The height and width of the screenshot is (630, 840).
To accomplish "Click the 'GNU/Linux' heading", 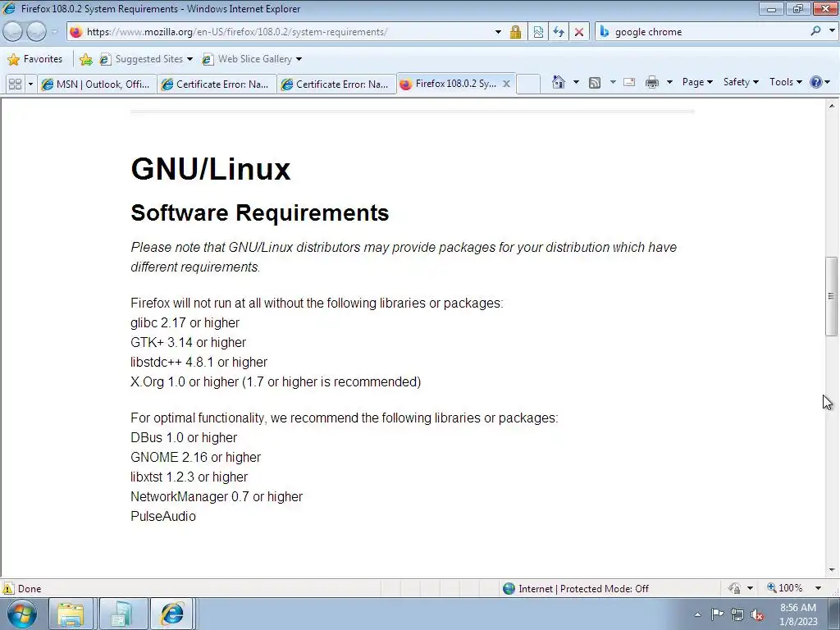I will 211,169.
